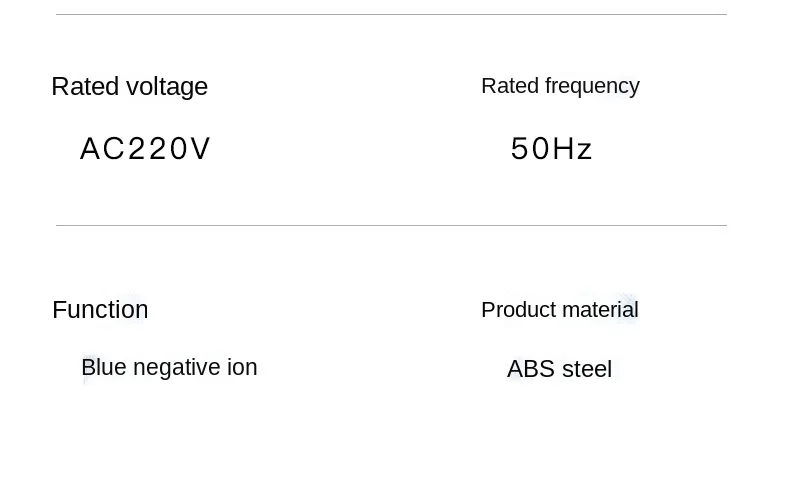The height and width of the screenshot is (497, 790).
Task: Select the AC220V value text
Action: [145, 149]
